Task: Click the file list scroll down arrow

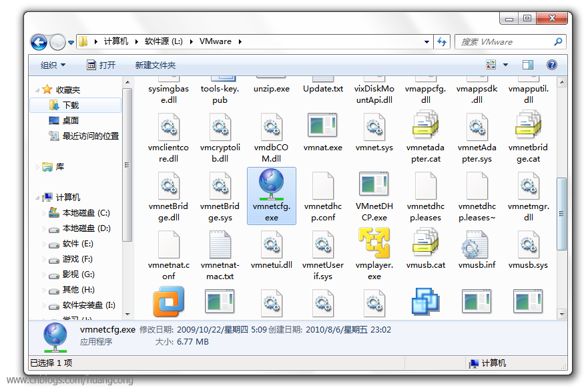Action: click(561, 314)
